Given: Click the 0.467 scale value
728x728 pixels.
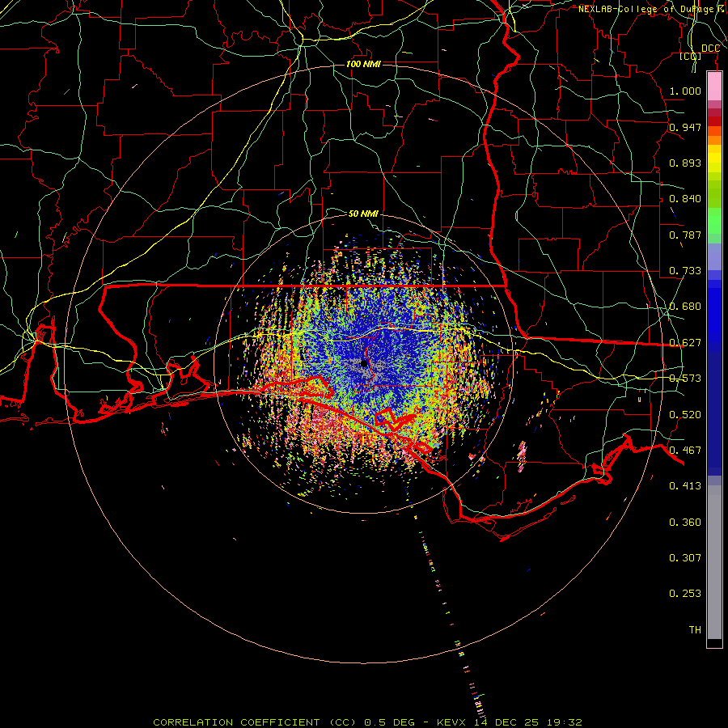Looking at the screenshot, I should click(685, 451).
